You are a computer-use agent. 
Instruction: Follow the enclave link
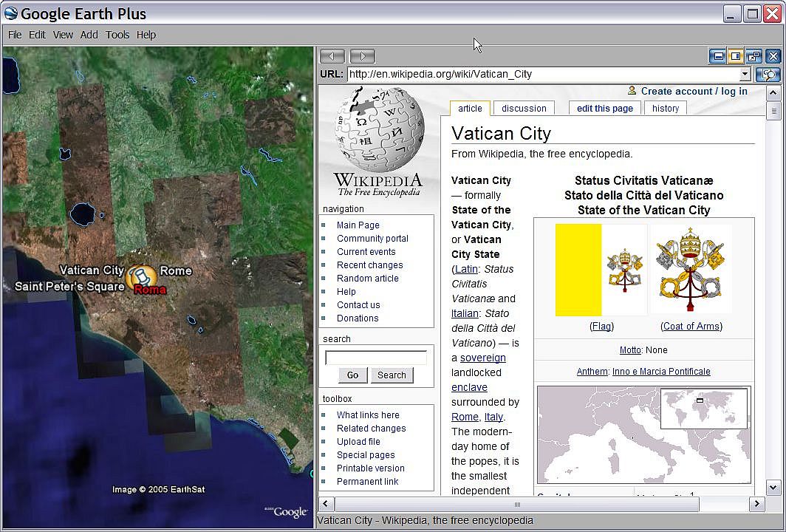(469, 388)
